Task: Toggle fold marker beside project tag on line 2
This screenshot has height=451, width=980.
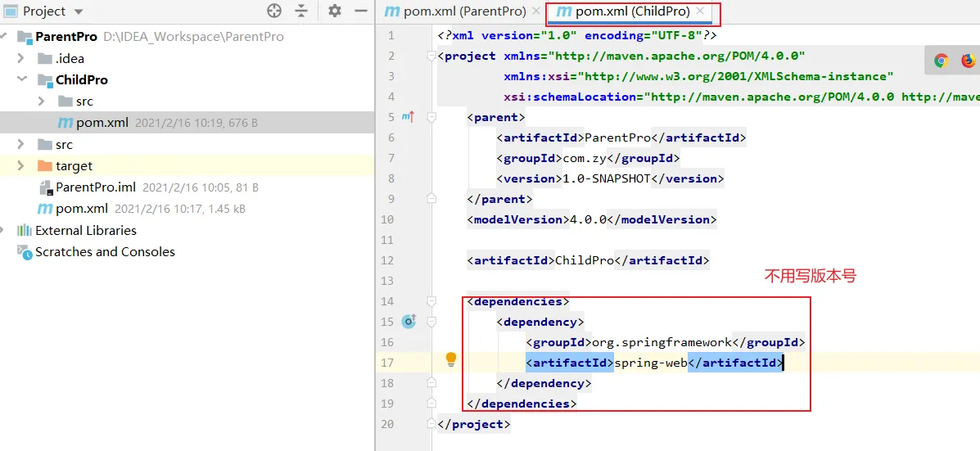Action: (431, 56)
